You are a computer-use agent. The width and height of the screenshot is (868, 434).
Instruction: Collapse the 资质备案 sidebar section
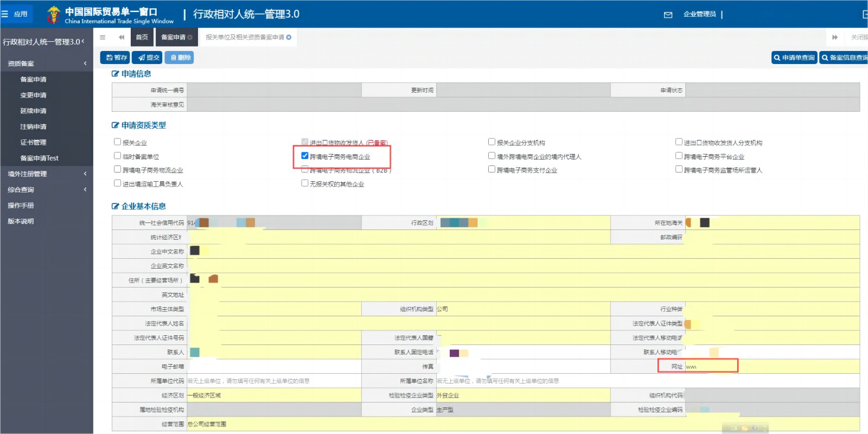[x=47, y=63]
